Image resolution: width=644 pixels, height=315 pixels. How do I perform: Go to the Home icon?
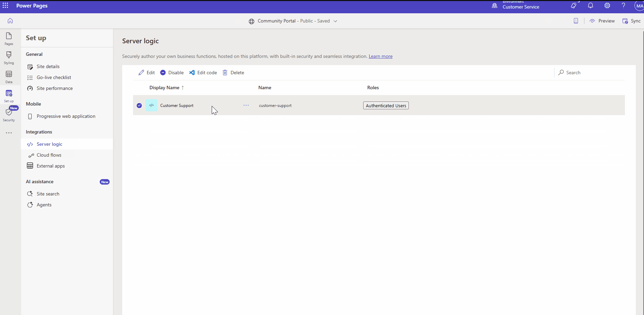pyautogui.click(x=10, y=21)
